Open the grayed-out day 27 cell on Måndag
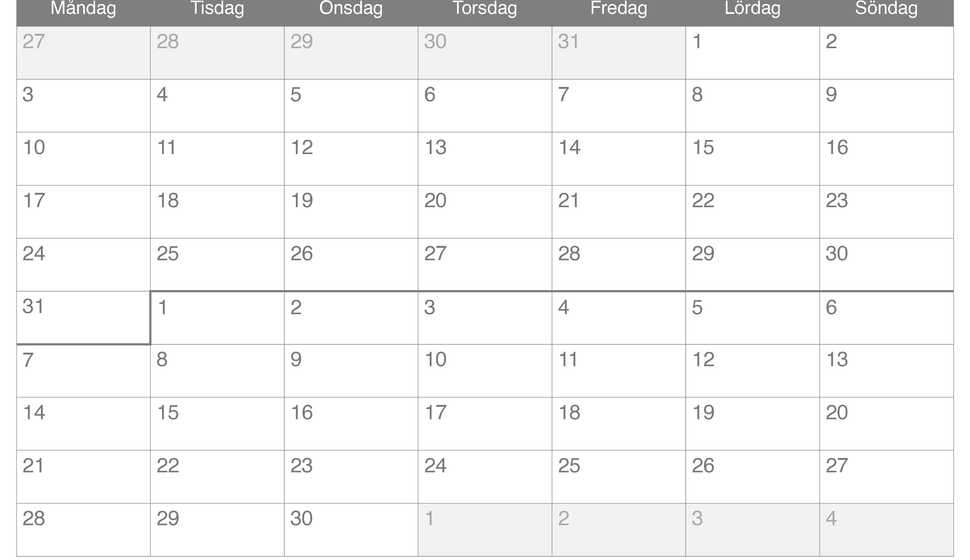Screen dimensions: 970x560 [83, 53]
